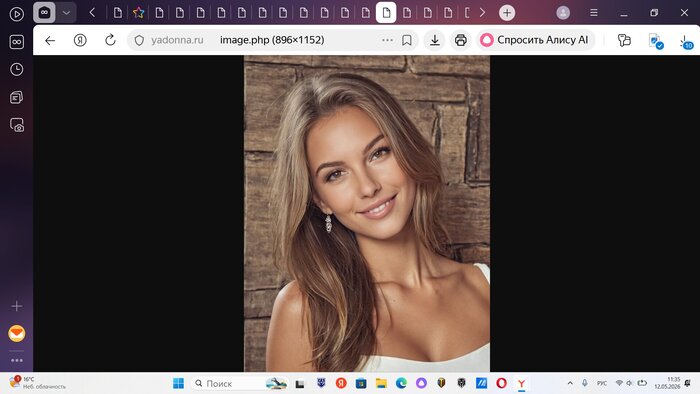700x394 pixels.
Task: Open the purple Alice assistant taskbar icon
Action: tap(421, 383)
